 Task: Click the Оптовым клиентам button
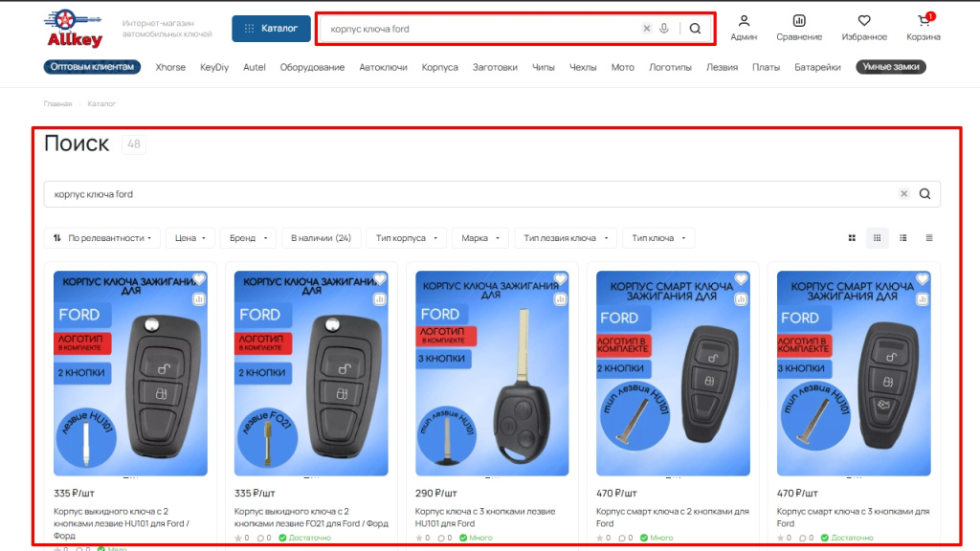point(92,67)
